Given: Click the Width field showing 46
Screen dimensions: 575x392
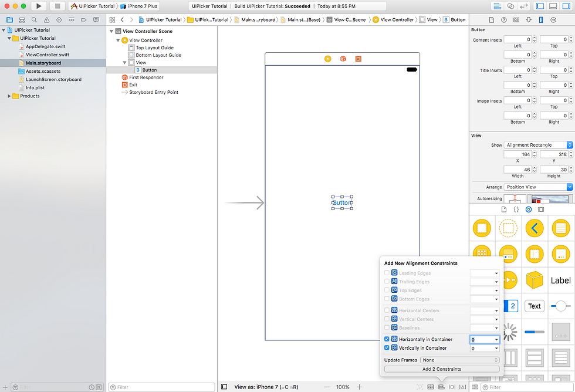Looking at the screenshot, I should (517, 170).
